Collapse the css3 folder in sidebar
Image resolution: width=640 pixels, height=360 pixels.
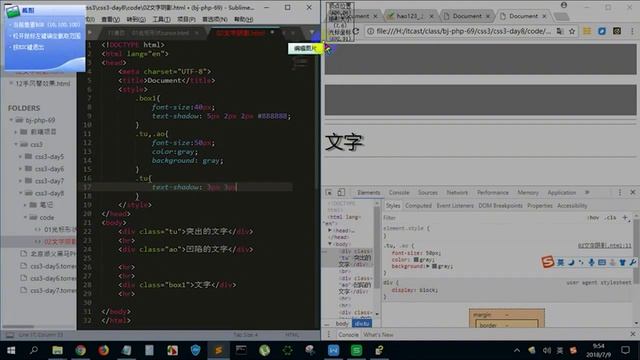(16, 144)
